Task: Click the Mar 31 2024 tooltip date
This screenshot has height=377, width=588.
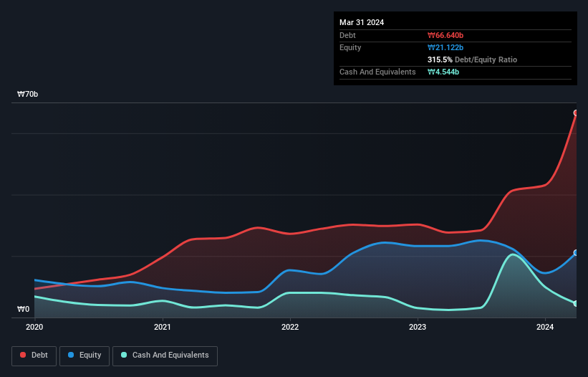Action: click(362, 22)
